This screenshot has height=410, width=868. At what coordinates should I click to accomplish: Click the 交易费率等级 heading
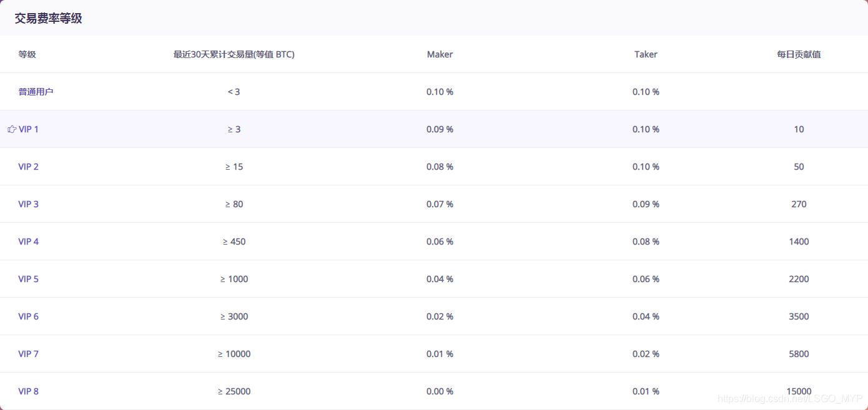48,19
